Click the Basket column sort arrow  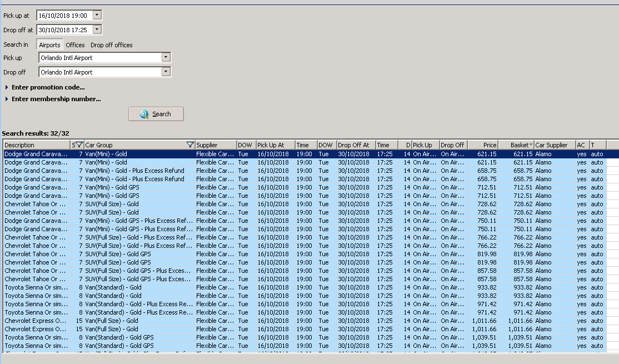click(531, 145)
